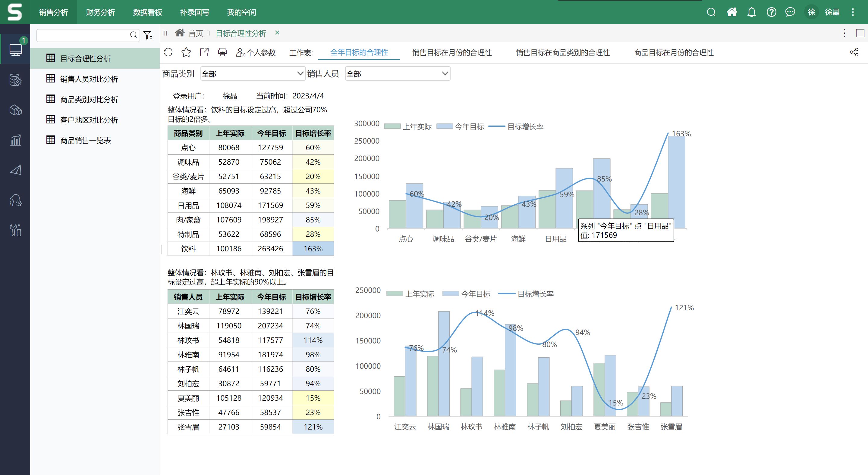Open the bar chart analysis sidebar icon

[15, 140]
